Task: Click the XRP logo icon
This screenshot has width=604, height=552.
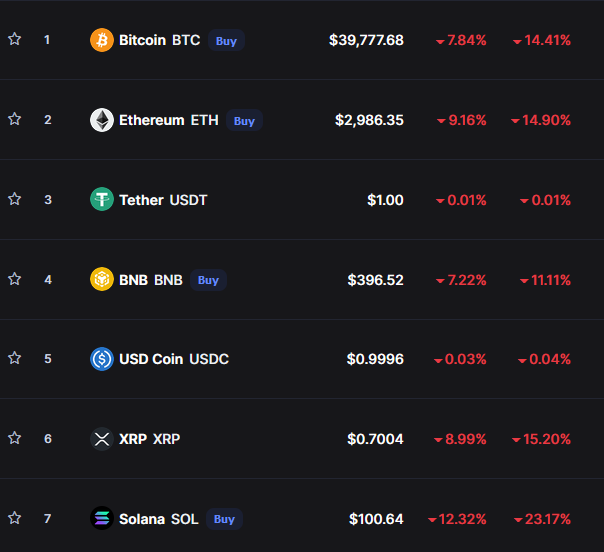Action: click(102, 439)
